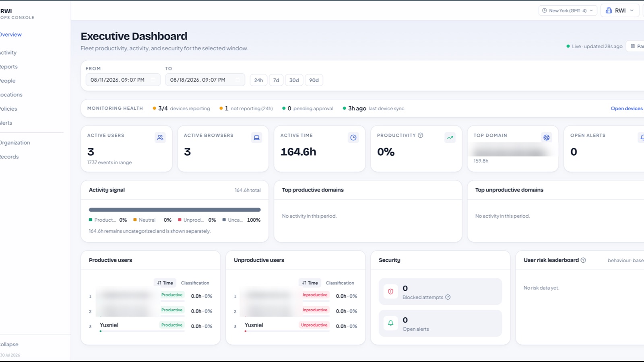
Task: Toggle Time sort in Unproductive users
Action: (x=310, y=283)
